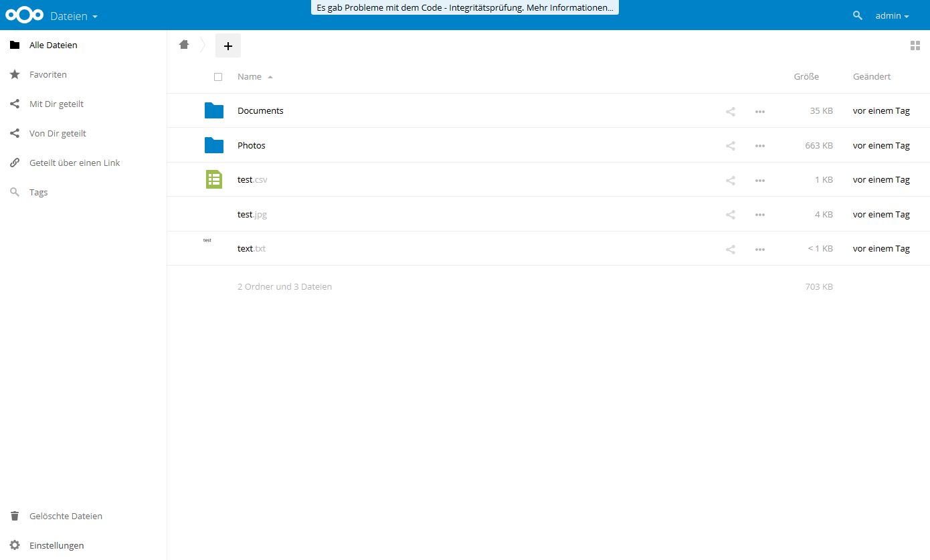Share the test.csv file

[x=730, y=180]
